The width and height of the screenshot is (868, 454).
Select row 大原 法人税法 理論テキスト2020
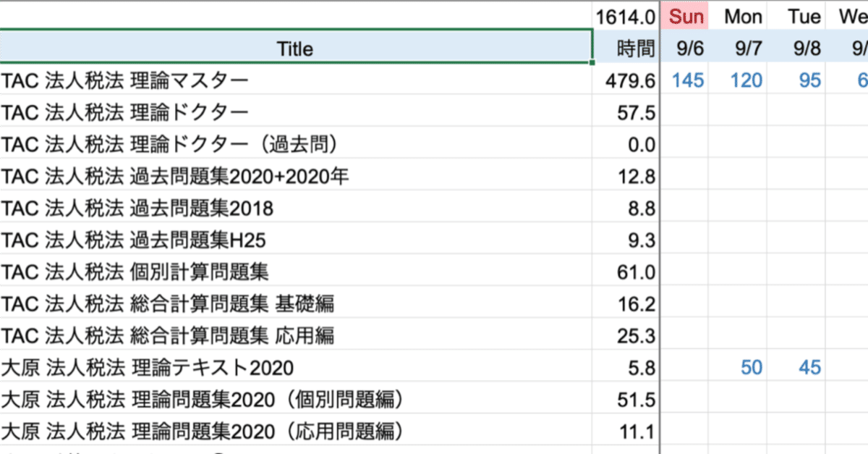coord(295,367)
